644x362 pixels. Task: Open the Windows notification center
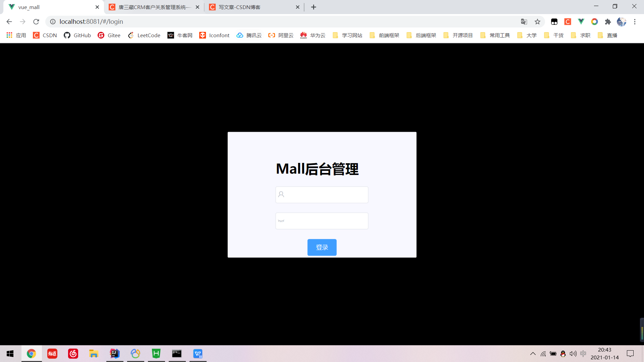pyautogui.click(x=630, y=354)
